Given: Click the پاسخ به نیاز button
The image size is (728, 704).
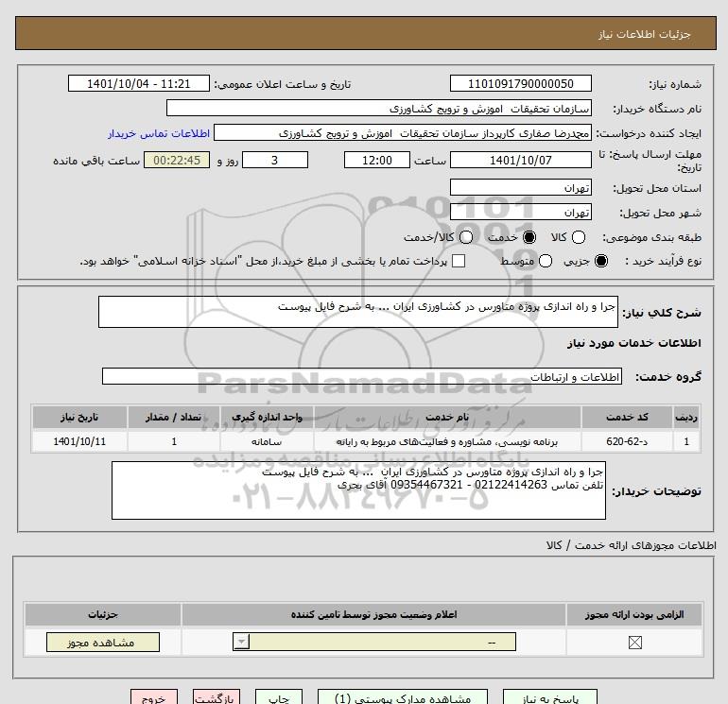Looking at the screenshot, I should [x=550, y=697].
